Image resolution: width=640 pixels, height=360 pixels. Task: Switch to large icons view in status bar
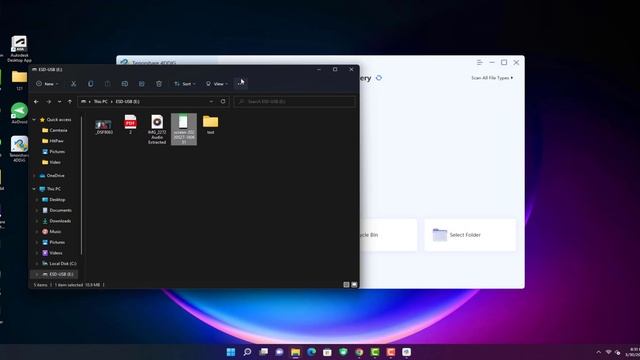point(354,285)
